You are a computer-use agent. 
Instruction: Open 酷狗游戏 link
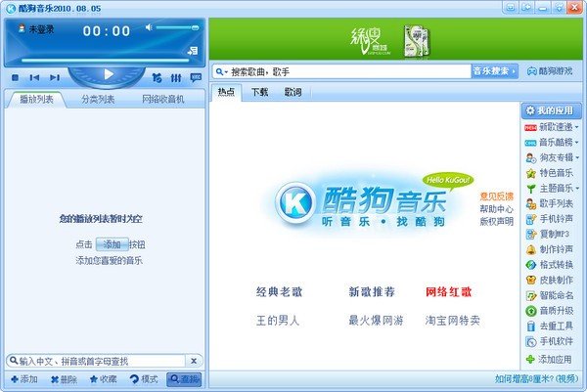[x=550, y=71]
